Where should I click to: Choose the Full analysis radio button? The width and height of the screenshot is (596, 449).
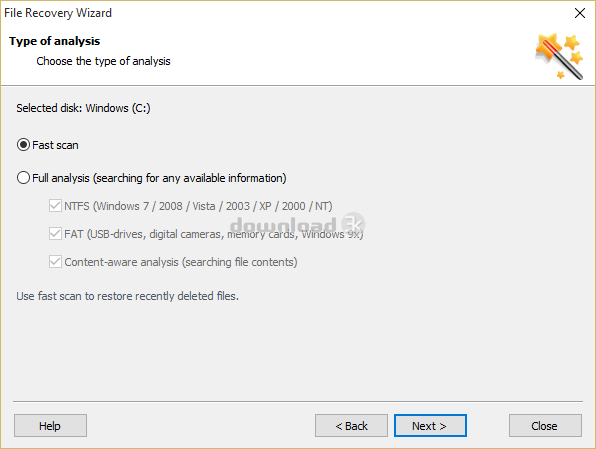(x=23, y=178)
